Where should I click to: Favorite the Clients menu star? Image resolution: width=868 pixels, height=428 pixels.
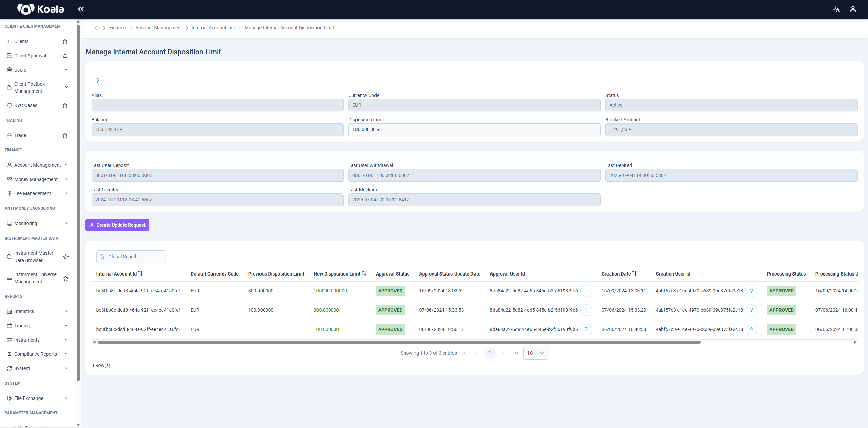(65, 41)
